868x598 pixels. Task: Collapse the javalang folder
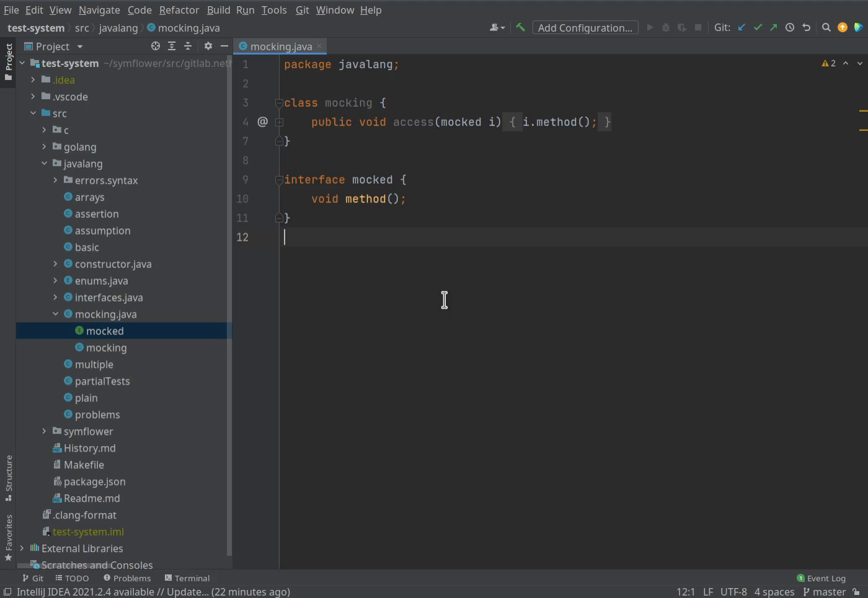click(x=44, y=164)
